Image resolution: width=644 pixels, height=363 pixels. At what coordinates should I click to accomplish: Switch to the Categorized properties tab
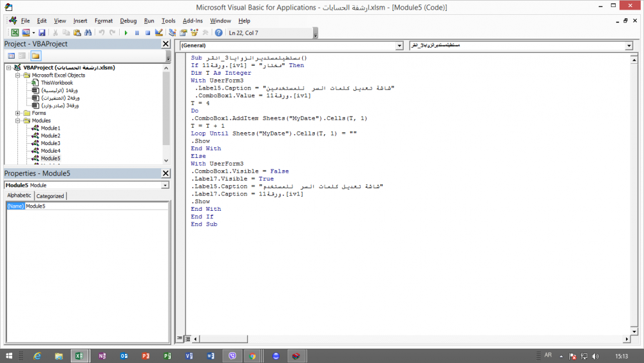50,196
